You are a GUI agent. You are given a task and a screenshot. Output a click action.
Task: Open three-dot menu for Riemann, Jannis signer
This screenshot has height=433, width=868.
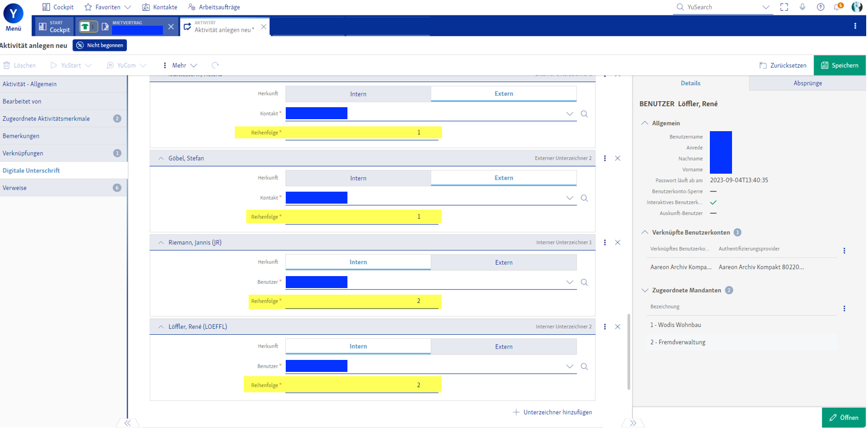click(605, 243)
